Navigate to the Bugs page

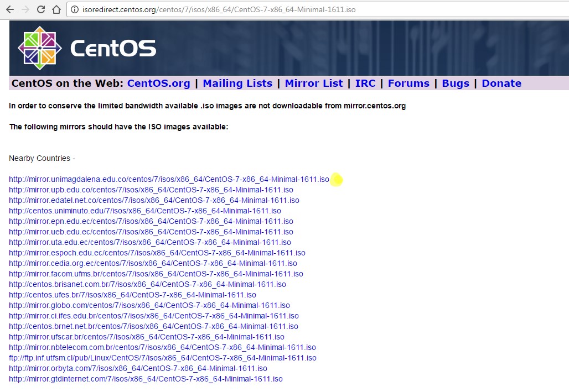click(455, 83)
